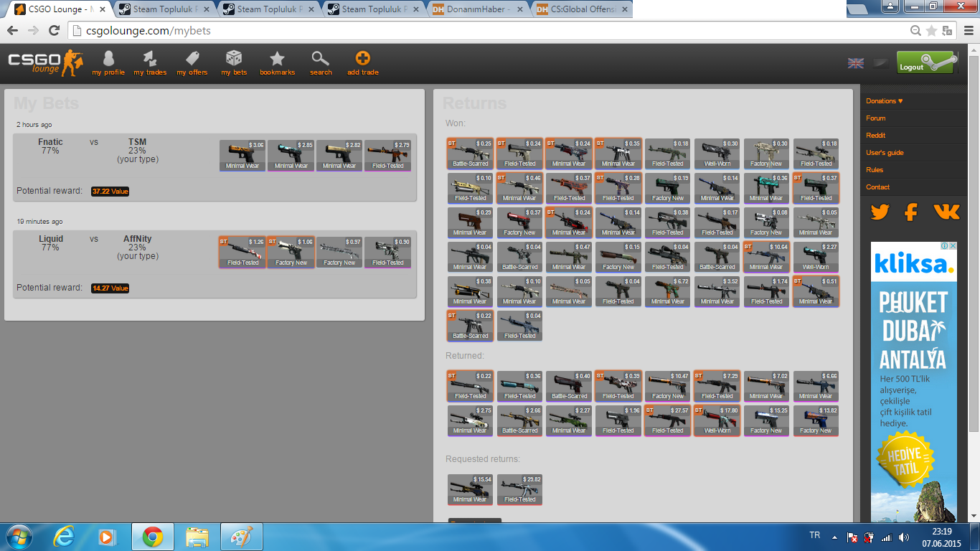Open the VK icon in sidebar

coord(946,212)
